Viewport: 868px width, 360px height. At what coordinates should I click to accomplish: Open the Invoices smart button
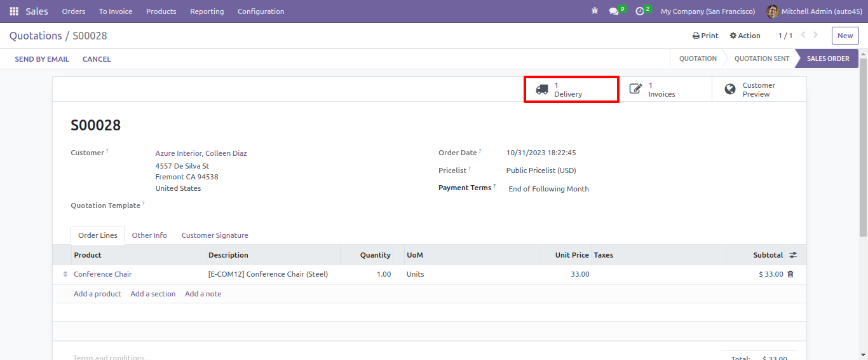[x=664, y=90]
